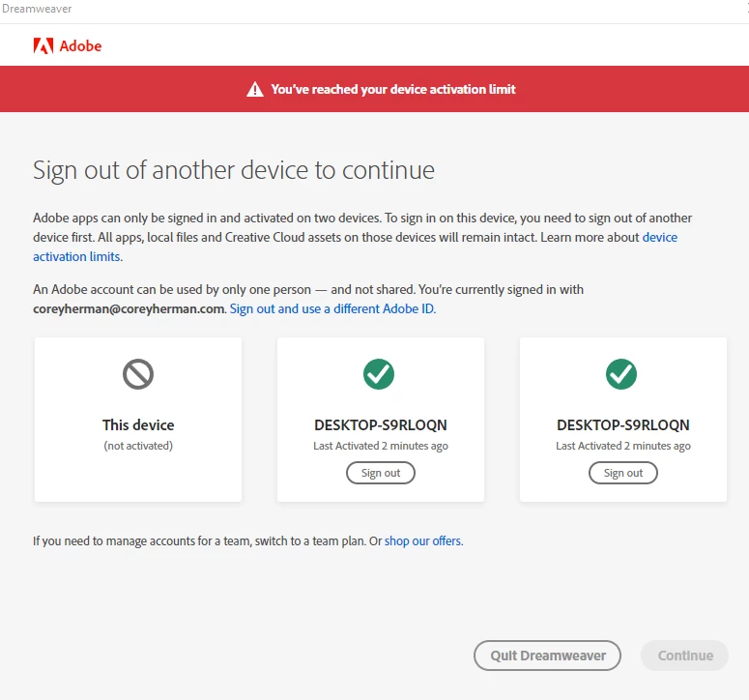The image size is (749, 700).
Task: Sign out of the rightmost DESKTOP-S9RLOQN device
Action: pyautogui.click(x=623, y=473)
